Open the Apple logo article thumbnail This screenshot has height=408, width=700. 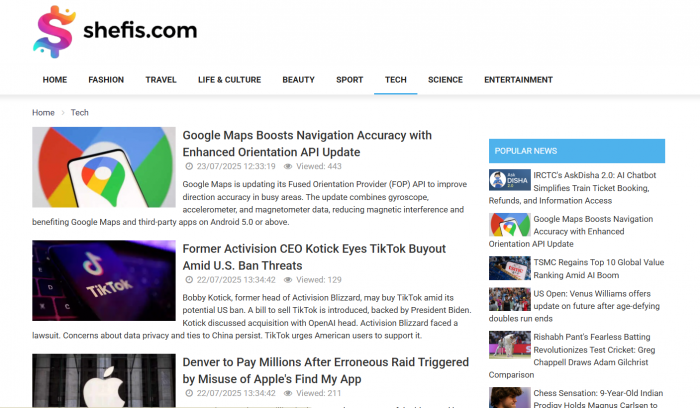coord(104,381)
